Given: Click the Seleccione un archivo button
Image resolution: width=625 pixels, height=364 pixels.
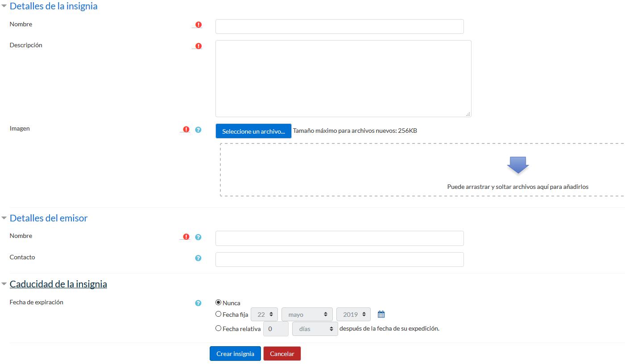Looking at the screenshot, I should pos(253,131).
